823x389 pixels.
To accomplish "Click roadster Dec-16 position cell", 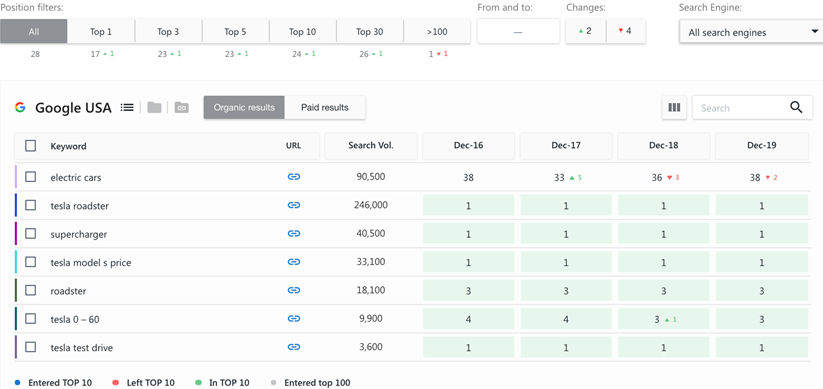I will tap(468, 290).
